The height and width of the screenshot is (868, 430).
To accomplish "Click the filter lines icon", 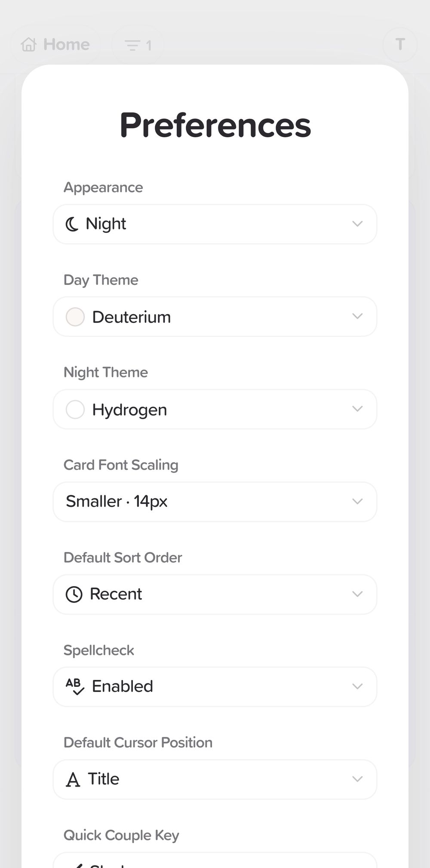I will 132,45.
